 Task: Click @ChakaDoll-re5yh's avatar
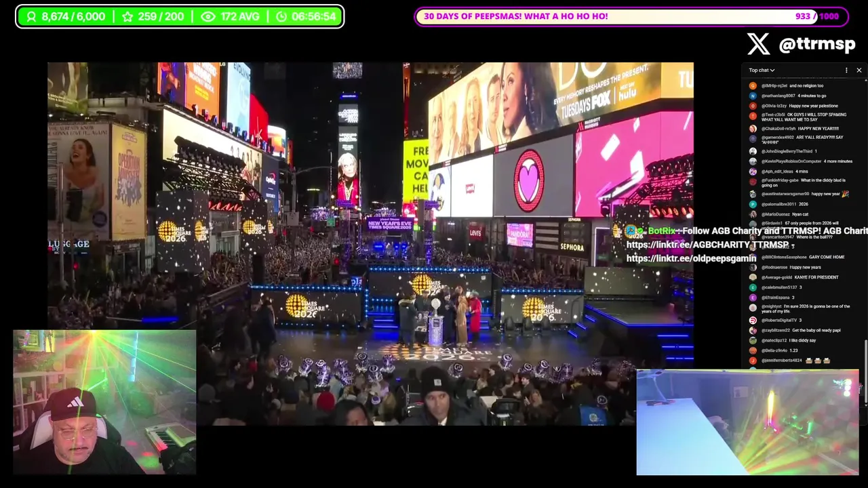[x=753, y=129]
